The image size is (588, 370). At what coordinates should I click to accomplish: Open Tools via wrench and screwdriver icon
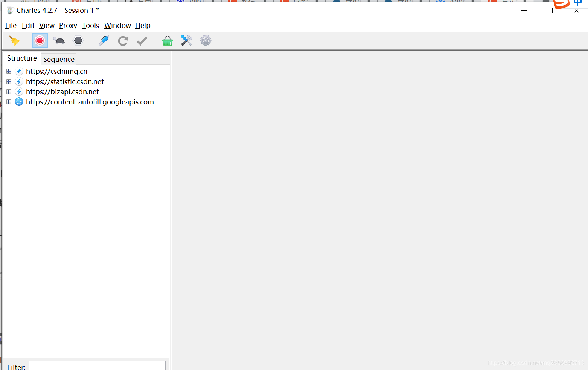pyautogui.click(x=187, y=40)
